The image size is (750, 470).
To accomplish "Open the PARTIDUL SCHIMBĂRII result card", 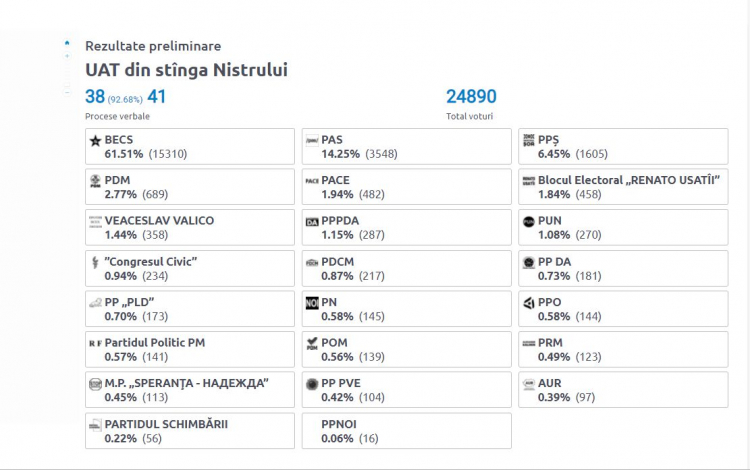I will pos(190,431).
